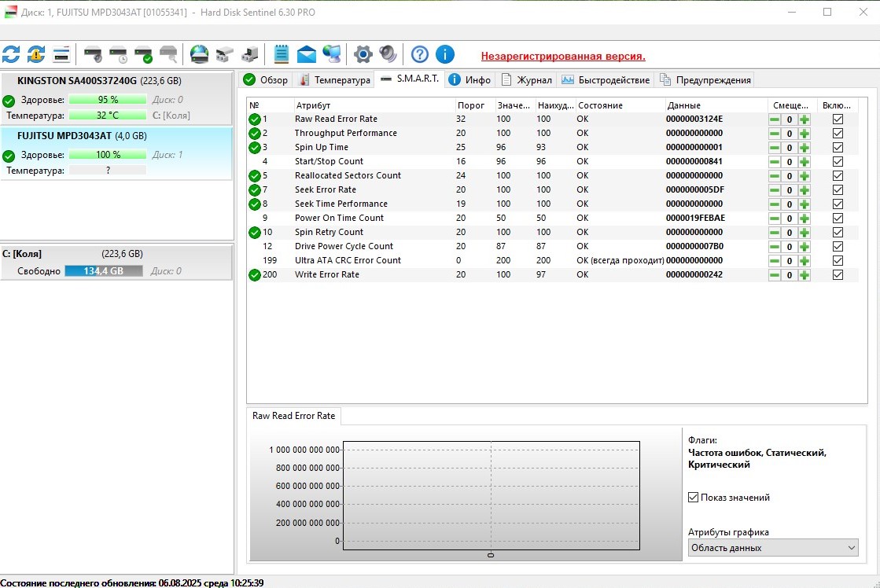This screenshot has width=880, height=588.
Task: Click the C: drive free space bar
Action: coord(103,271)
